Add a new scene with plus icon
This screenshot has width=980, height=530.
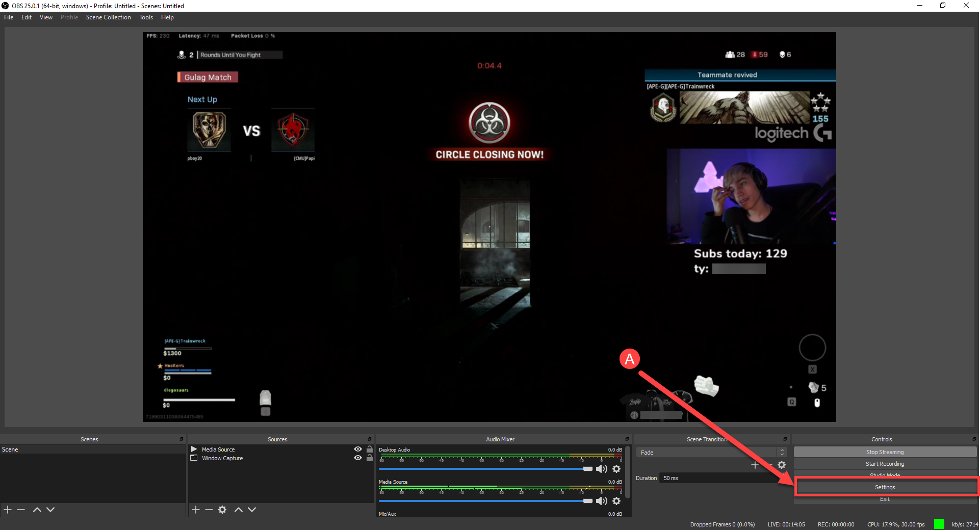pos(8,510)
